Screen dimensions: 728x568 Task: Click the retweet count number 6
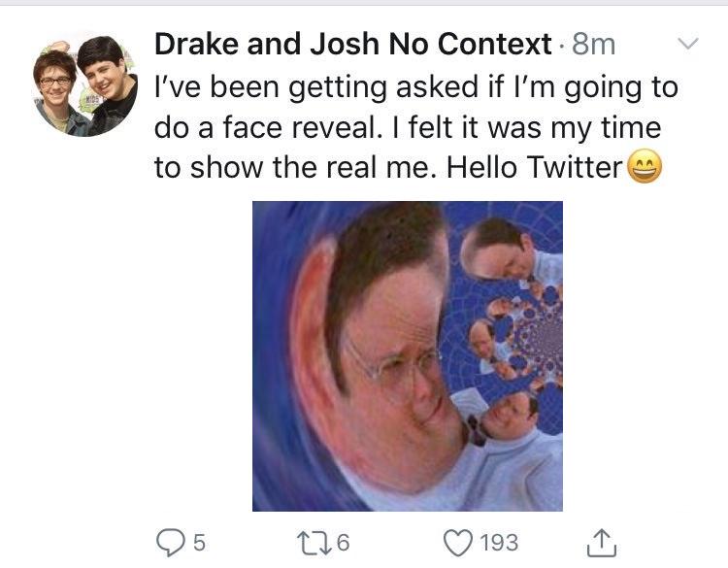(x=342, y=542)
